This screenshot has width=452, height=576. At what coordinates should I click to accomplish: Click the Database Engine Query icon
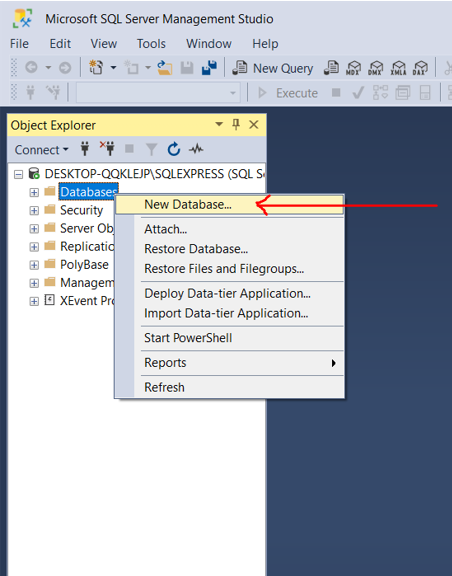pyautogui.click(x=331, y=68)
